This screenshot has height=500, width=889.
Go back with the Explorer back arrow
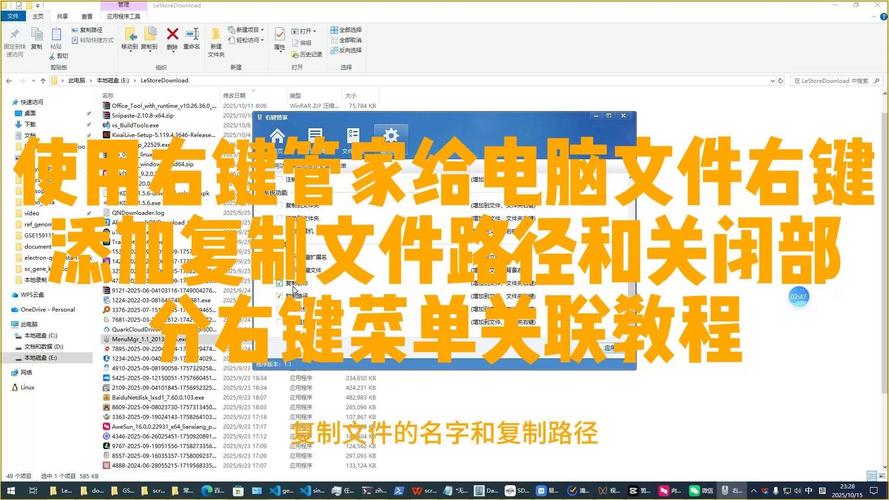tap(9, 81)
